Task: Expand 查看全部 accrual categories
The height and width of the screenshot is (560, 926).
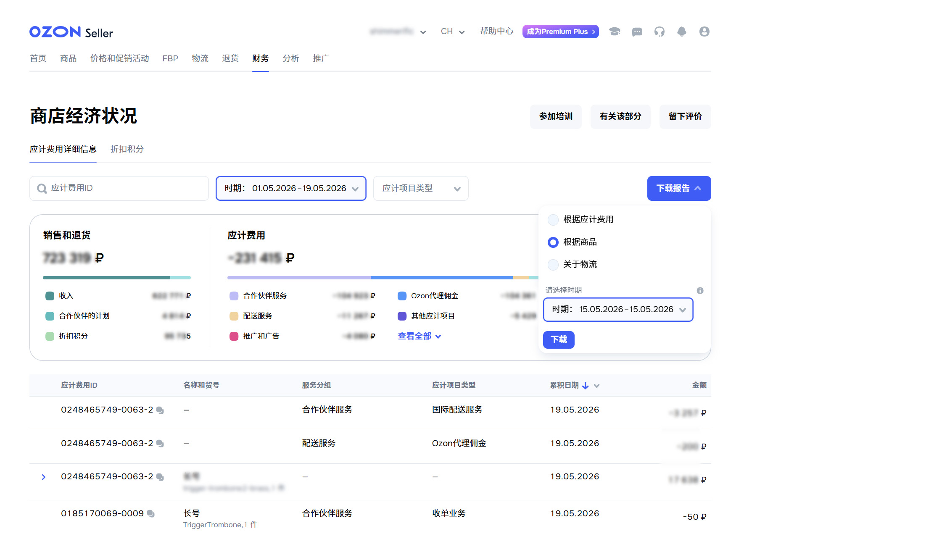Action: tap(419, 336)
